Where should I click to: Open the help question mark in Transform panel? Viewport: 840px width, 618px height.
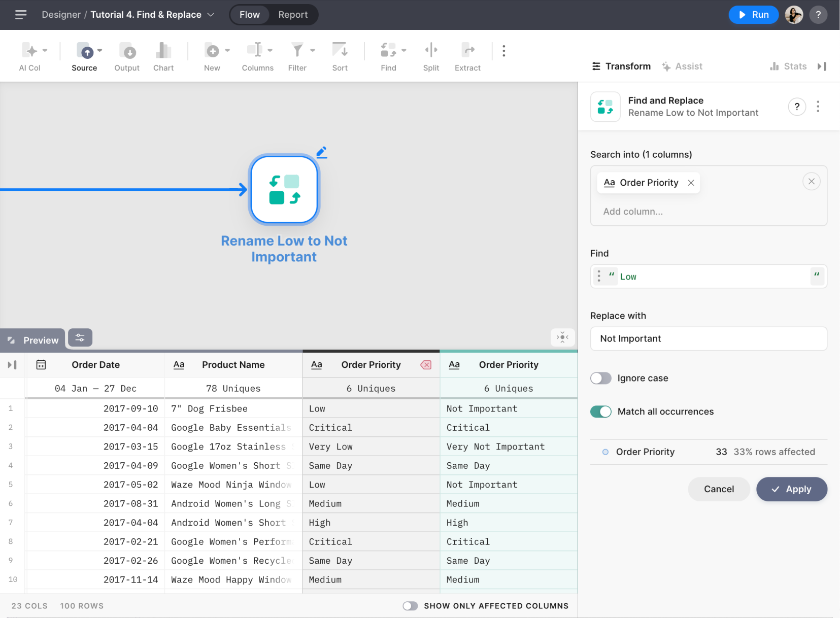(797, 107)
